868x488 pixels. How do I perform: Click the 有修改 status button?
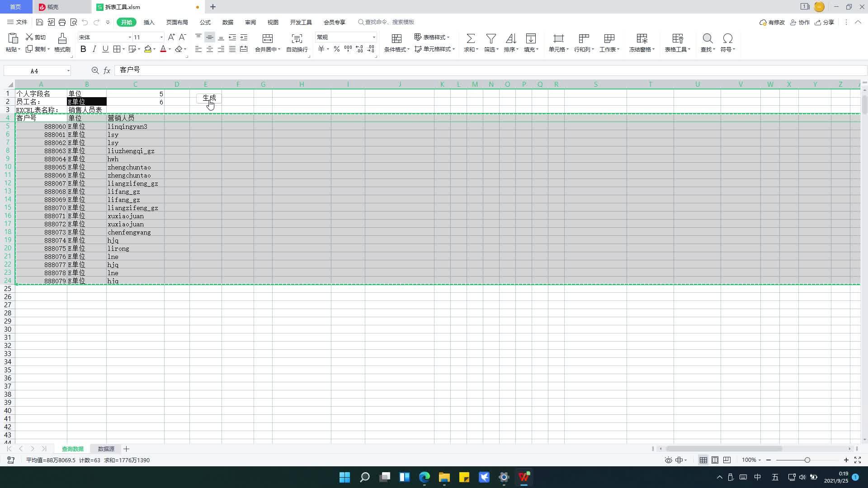pos(772,22)
